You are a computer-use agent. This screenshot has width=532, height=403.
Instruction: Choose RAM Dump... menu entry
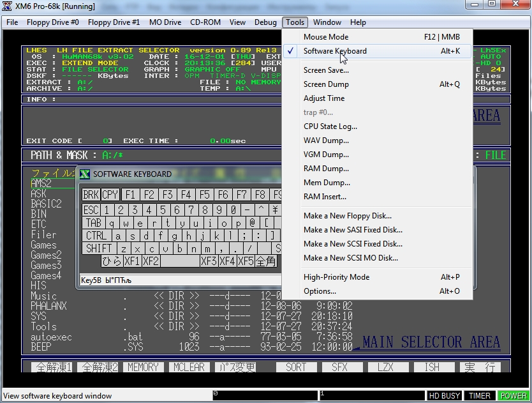pyautogui.click(x=377, y=169)
